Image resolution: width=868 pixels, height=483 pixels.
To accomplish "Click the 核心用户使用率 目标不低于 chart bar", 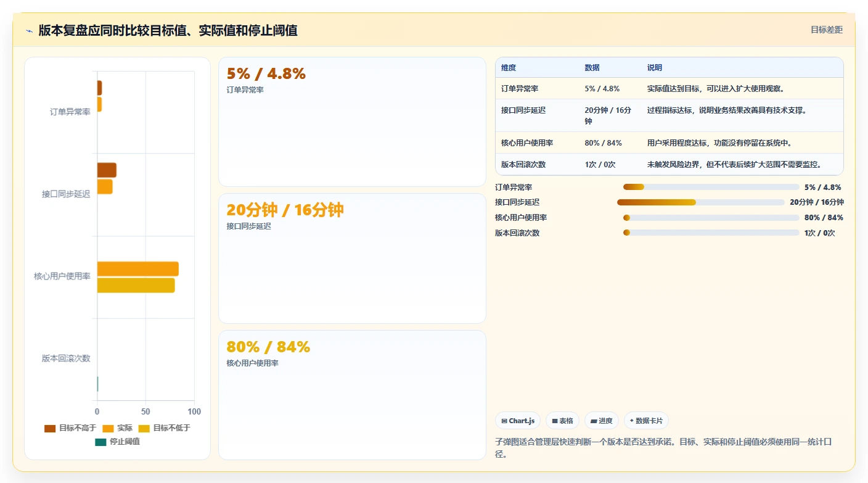I will click(x=136, y=286).
